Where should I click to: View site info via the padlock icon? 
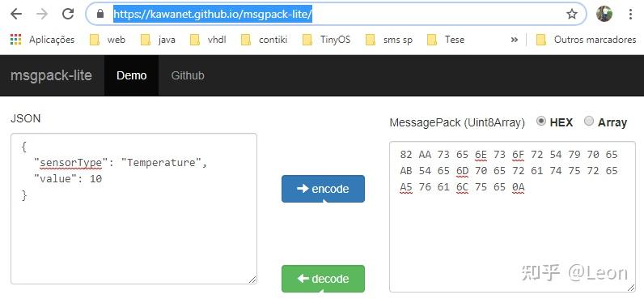point(100,14)
